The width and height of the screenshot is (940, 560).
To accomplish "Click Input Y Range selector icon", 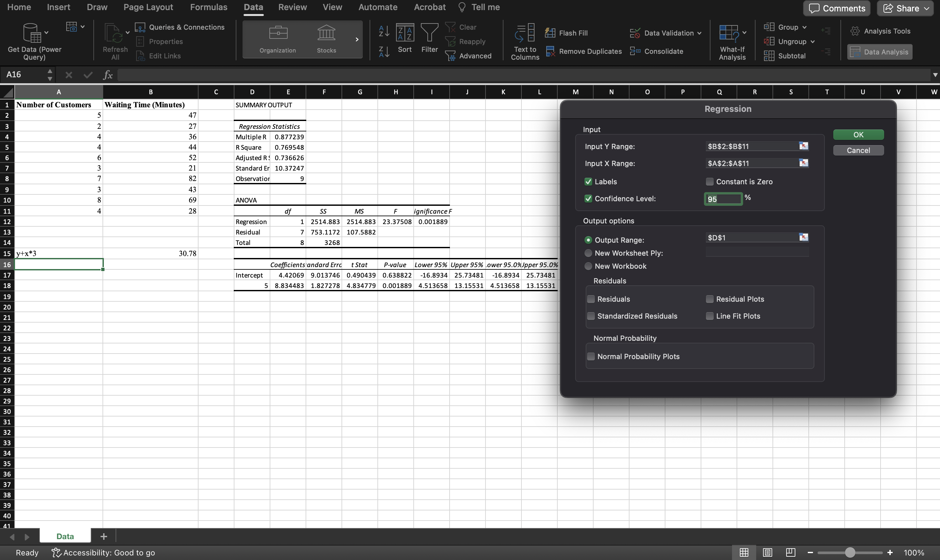I will tap(803, 146).
